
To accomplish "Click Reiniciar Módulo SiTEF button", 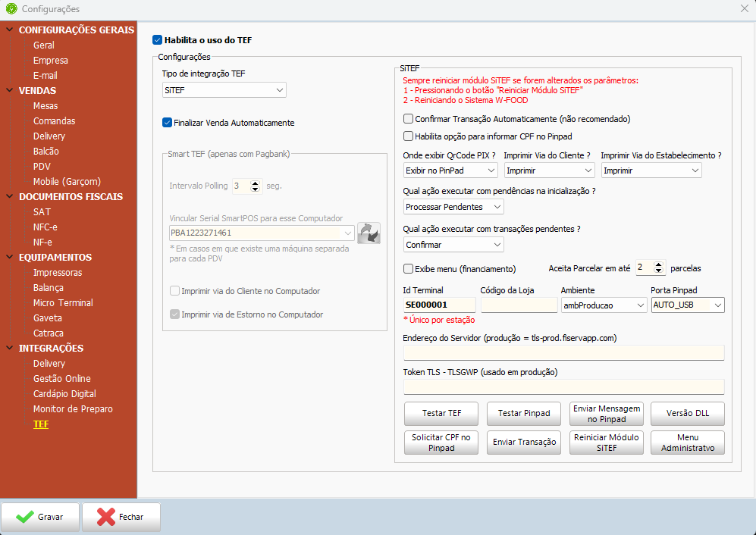I will 606,443.
